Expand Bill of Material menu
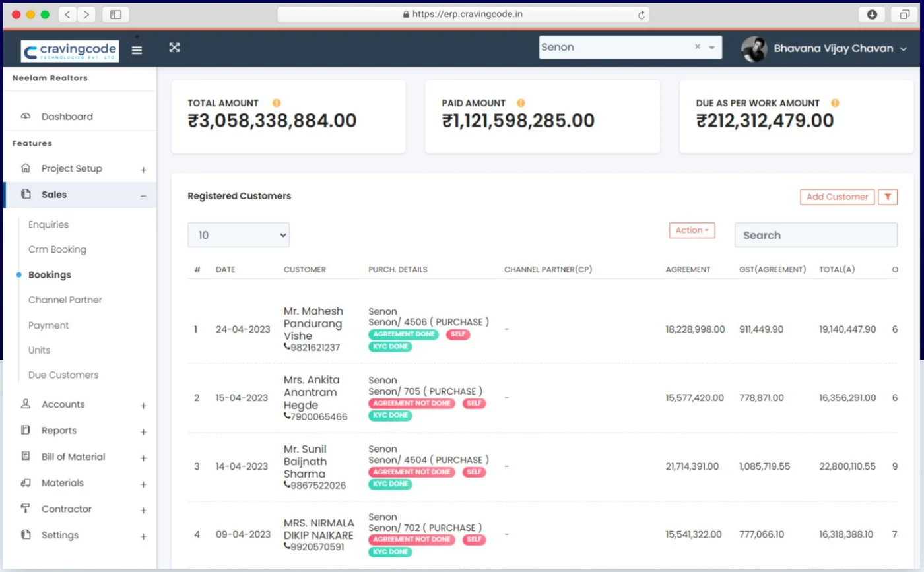The width and height of the screenshot is (924, 572). 143,458
